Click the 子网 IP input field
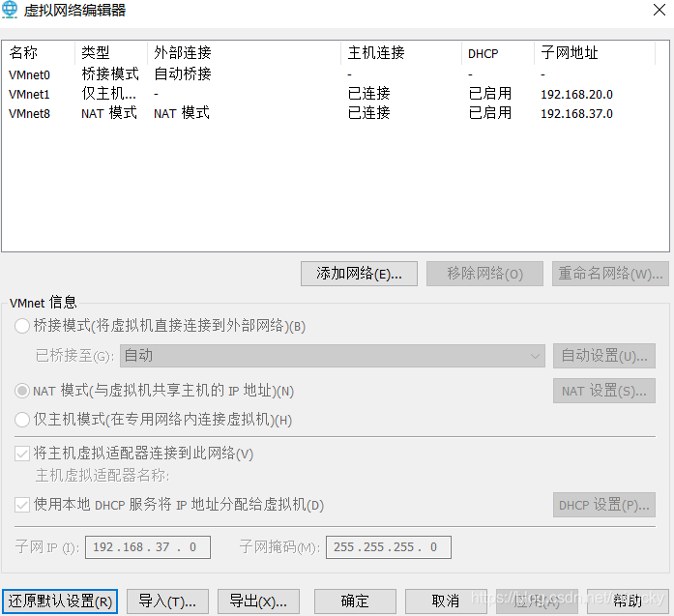Image resolution: width=674 pixels, height=616 pixels. [x=148, y=547]
